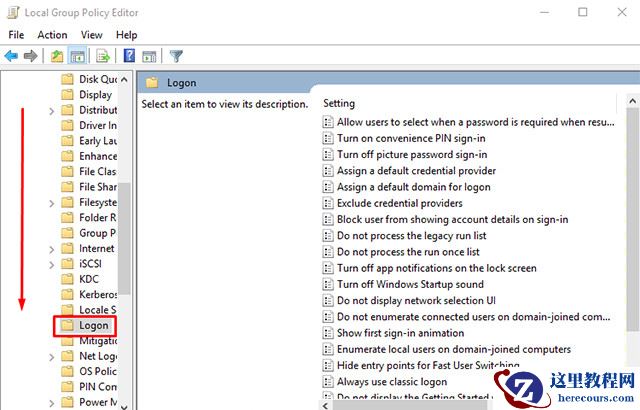Image resolution: width=640 pixels, height=410 pixels.
Task: Select 'Assign a default domain for logon' setting
Action: point(406,187)
